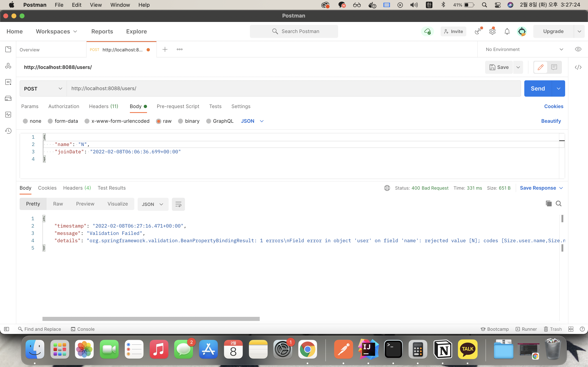
Task: Switch to the Headers (11) request tab
Action: pyautogui.click(x=104, y=106)
